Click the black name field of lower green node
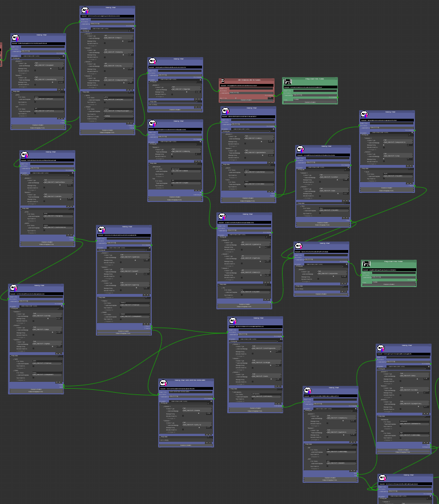The height and width of the screenshot is (504, 439). (x=389, y=269)
